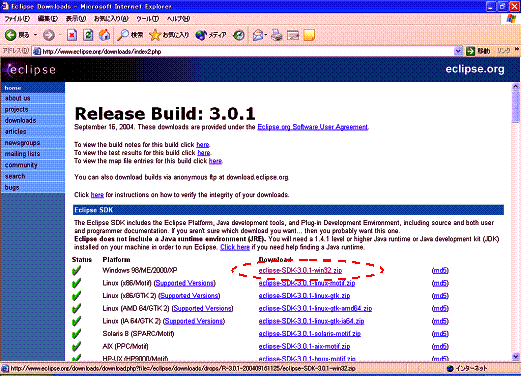Open the Help menu
The image size is (523, 377).
click(178, 19)
